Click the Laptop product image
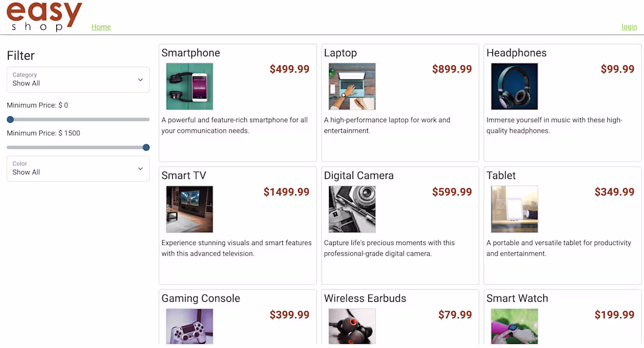The width and height of the screenshot is (644, 348). (x=351, y=87)
